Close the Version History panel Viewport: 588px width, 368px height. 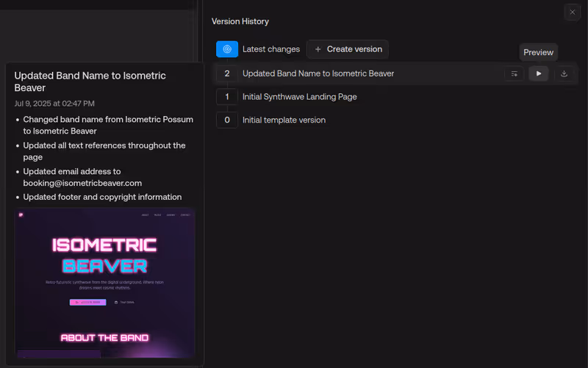(x=573, y=12)
